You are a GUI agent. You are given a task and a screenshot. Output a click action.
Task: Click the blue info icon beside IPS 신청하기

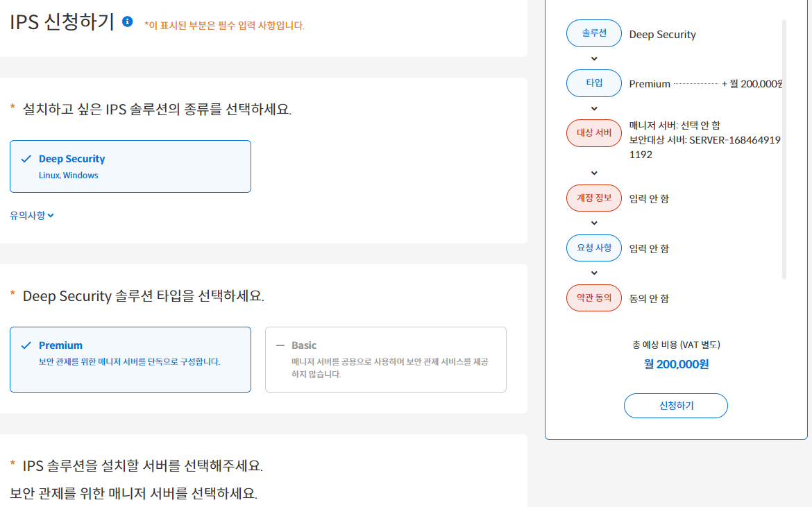point(128,22)
